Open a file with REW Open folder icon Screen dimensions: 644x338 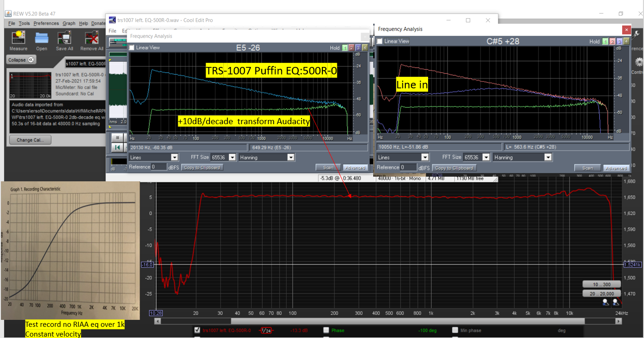click(42, 40)
